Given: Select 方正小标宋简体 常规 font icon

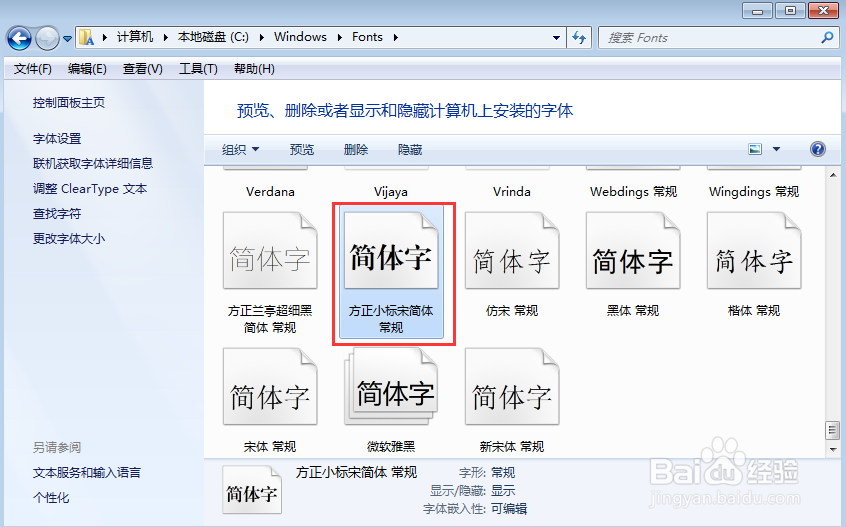Looking at the screenshot, I should (x=391, y=250).
